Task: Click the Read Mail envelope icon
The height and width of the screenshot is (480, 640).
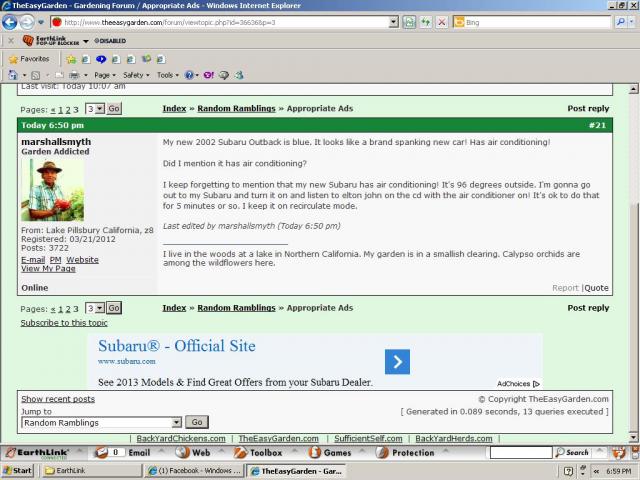Action: click(60, 75)
